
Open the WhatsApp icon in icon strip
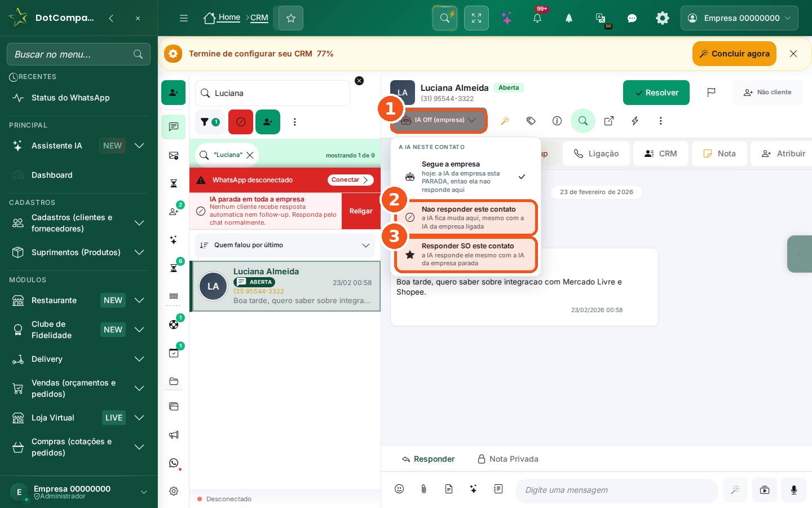(x=174, y=463)
